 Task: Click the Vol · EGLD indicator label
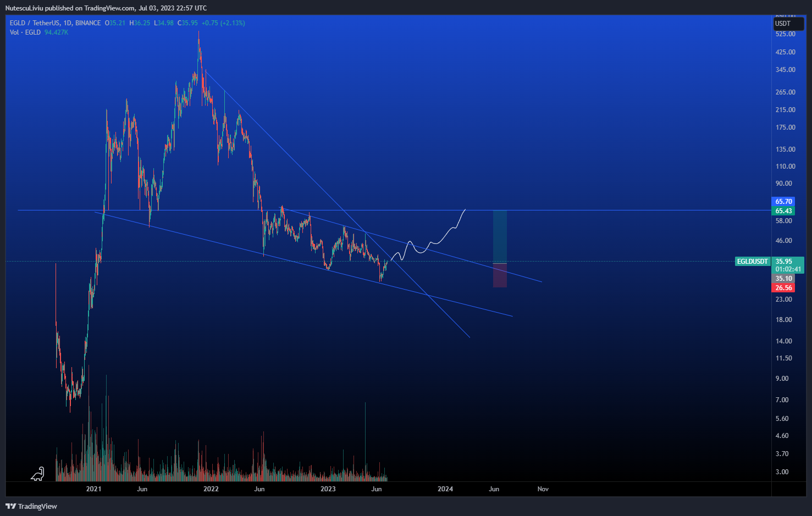coord(25,32)
